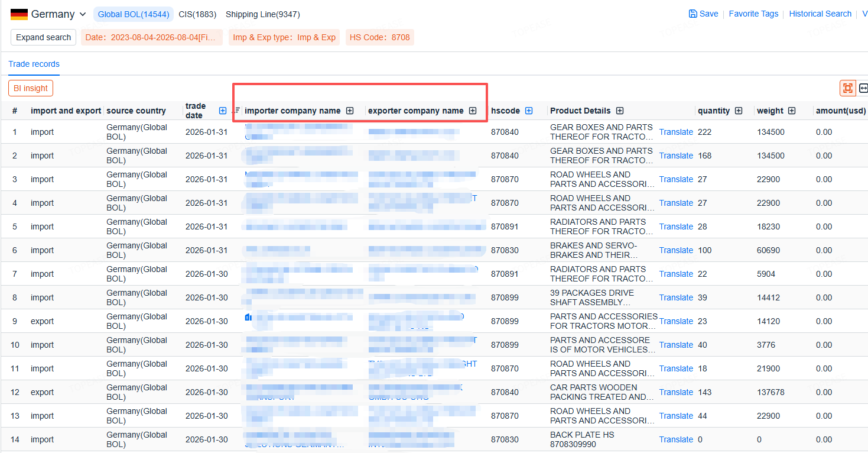The width and height of the screenshot is (868, 453).
Task: Open Historical Search
Action: pyautogui.click(x=820, y=14)
